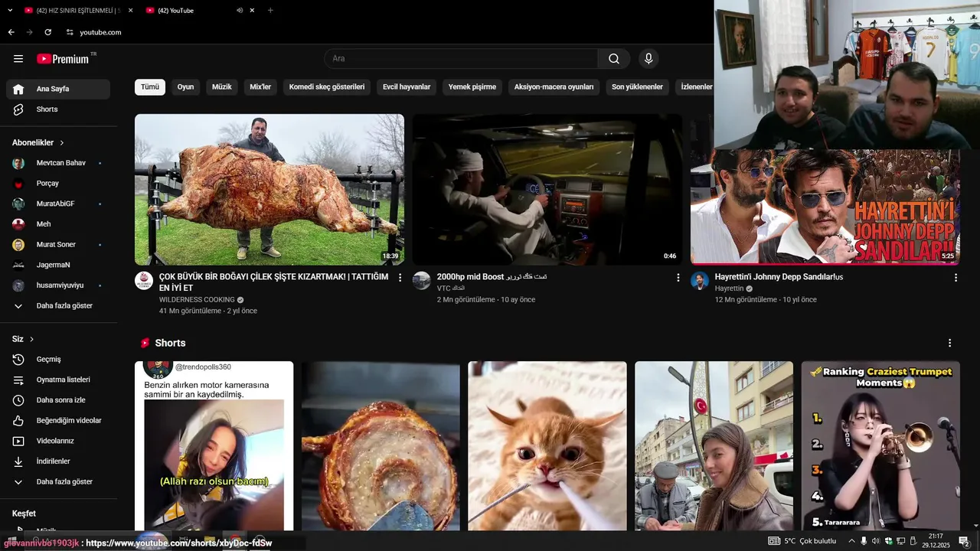Viewport: 980px width, 551px height.
Task: Open Geçmiş history entry
Action: (x=58, y=360)
